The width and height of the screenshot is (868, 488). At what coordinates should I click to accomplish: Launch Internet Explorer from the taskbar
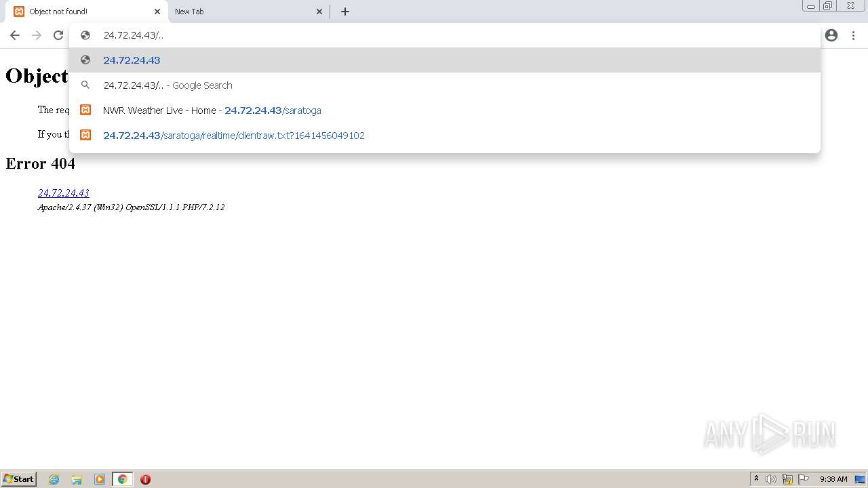click(54, 479)
